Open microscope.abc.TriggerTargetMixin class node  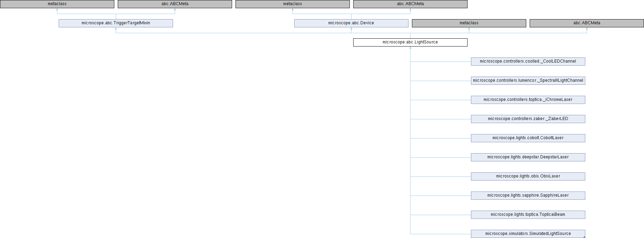coord(116,23)
